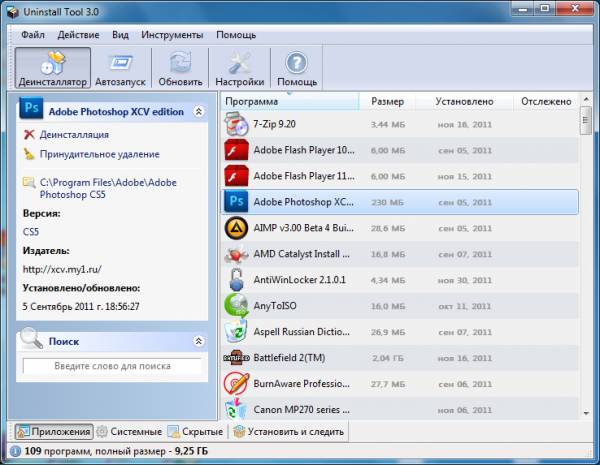Click the Photoshop Ps icon in details panel
The height and width of the screenshot is (465, 600).
[x=31, y=109]
